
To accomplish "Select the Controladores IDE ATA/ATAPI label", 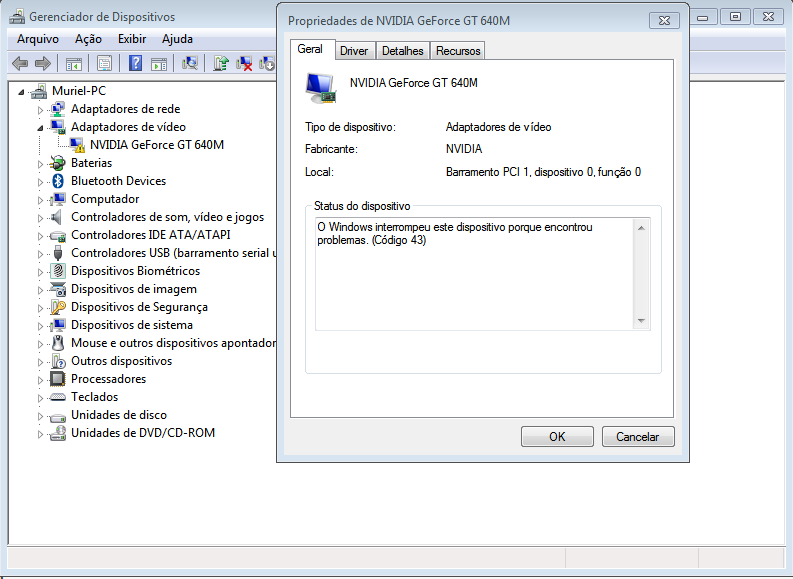I will pos(151,235).
